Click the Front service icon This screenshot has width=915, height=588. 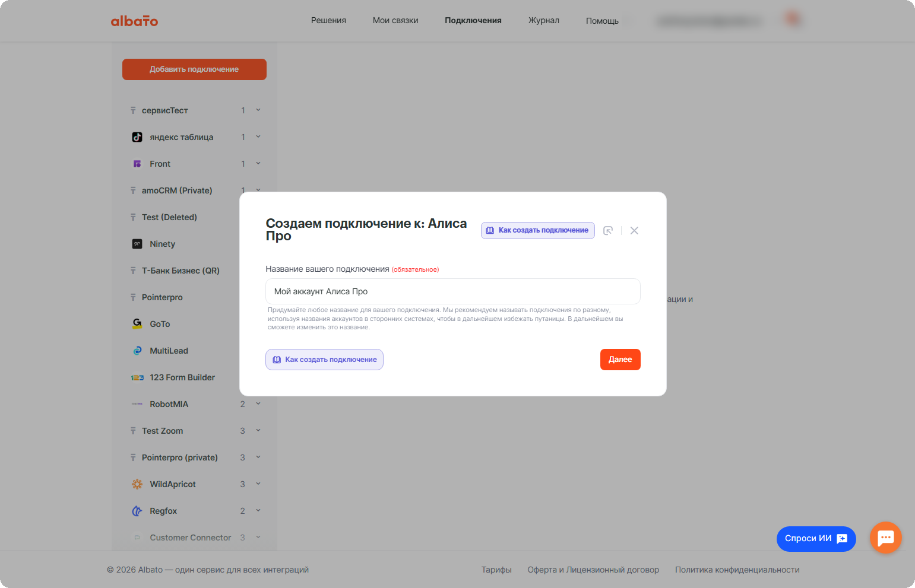coord(137,164)
